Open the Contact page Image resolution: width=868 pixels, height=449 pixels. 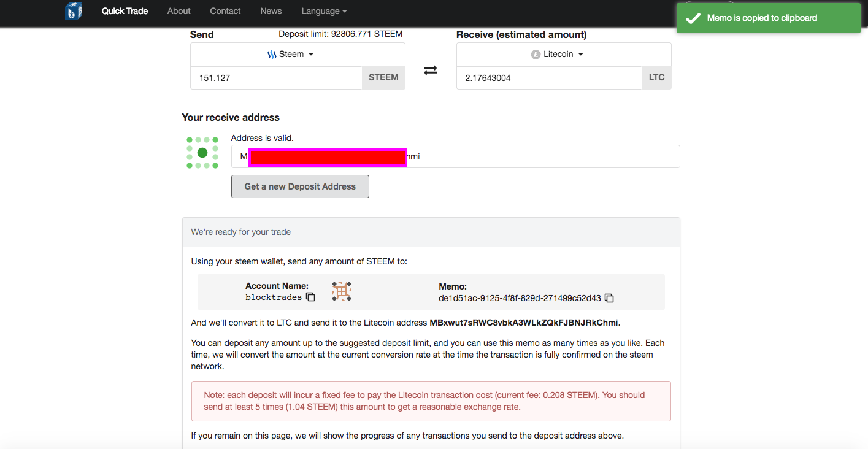(225, 11)
